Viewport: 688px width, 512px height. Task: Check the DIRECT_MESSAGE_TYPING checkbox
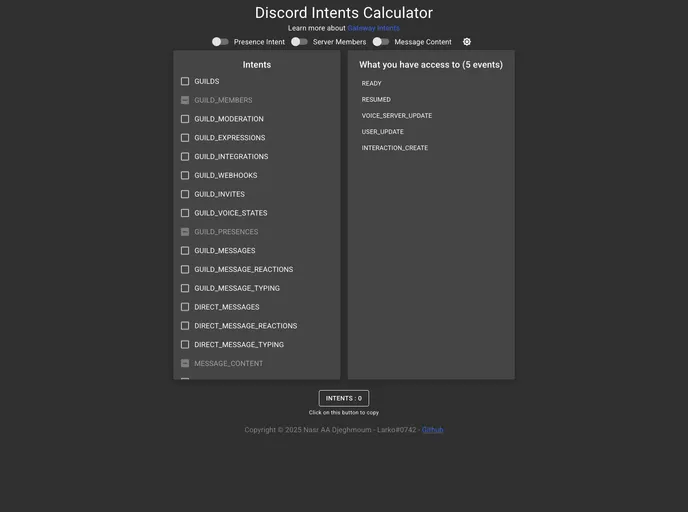pos(185,344)
